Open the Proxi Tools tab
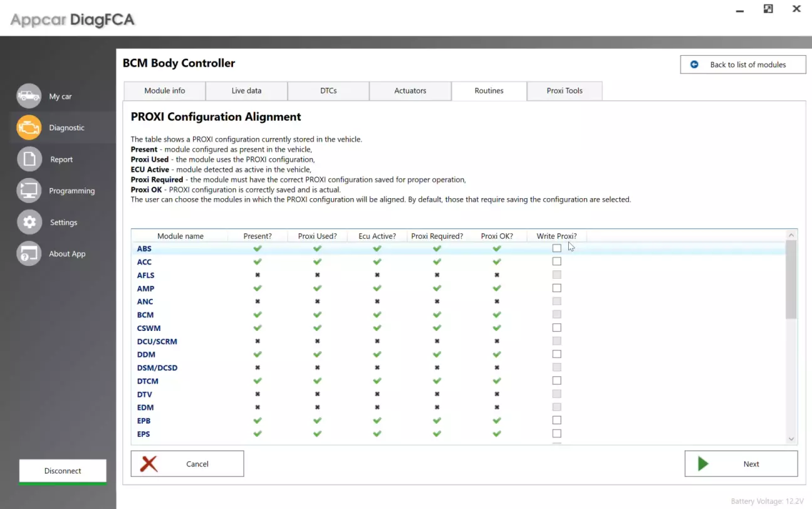Screen dimensions: 812x509 (564, 91)
